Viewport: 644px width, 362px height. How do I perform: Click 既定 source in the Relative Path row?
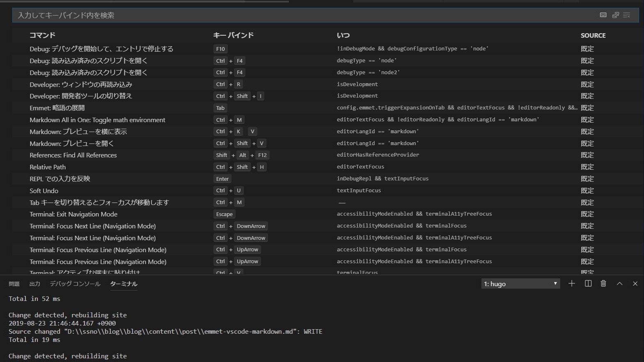(x=587, y=167)
